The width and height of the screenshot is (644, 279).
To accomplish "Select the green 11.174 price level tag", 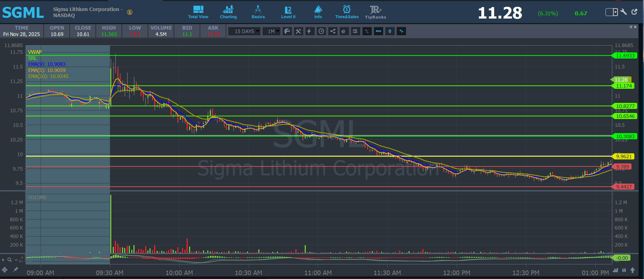I will click(624, 86).
